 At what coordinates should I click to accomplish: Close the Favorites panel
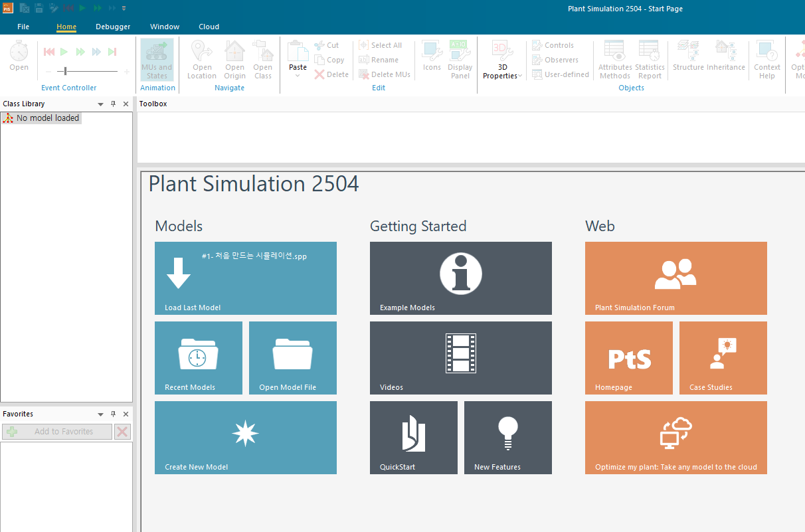coord(126,414)
